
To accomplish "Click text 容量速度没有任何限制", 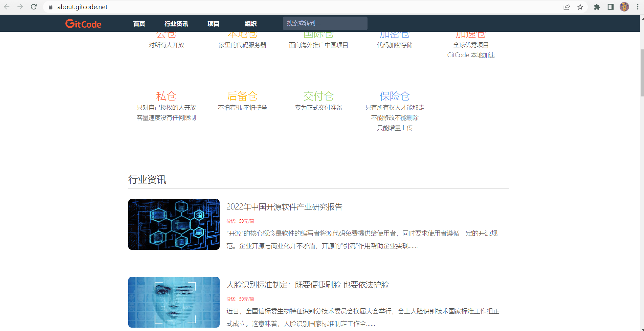I will (166, 118).
